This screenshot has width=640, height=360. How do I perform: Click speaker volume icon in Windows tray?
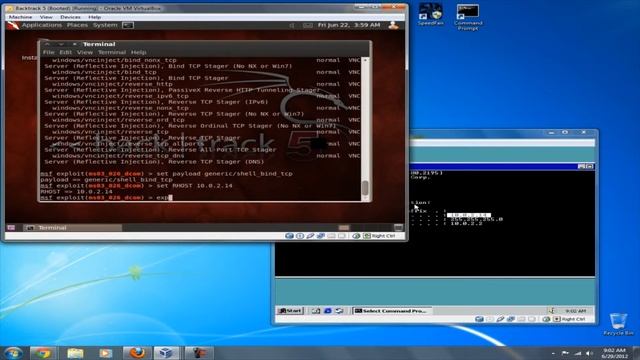point(589,353)
